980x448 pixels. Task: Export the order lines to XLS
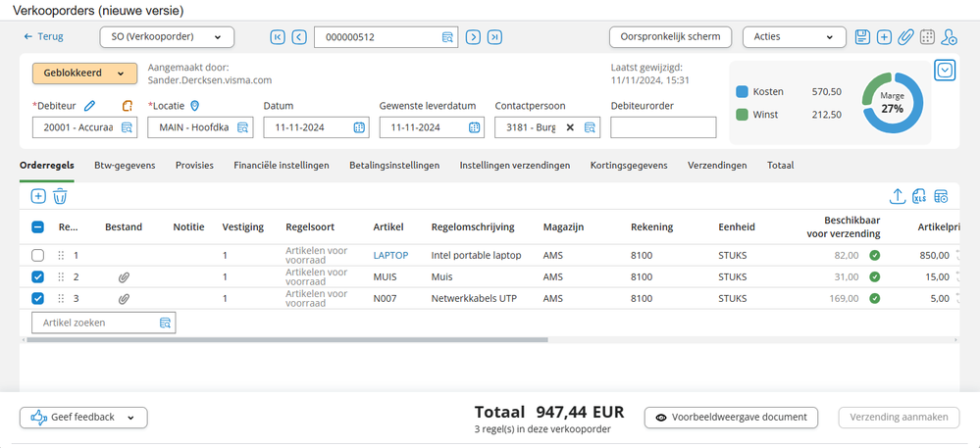point(919,196)
